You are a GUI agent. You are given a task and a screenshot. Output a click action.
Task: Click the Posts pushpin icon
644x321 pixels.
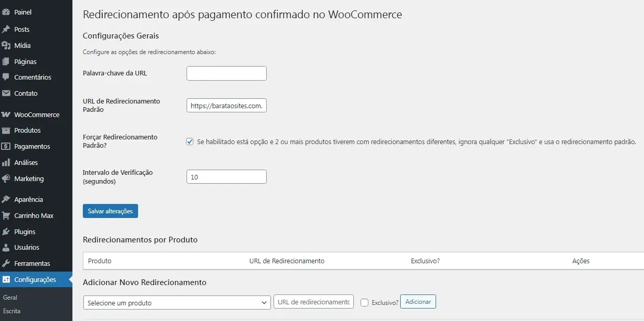tap(6, 29)
